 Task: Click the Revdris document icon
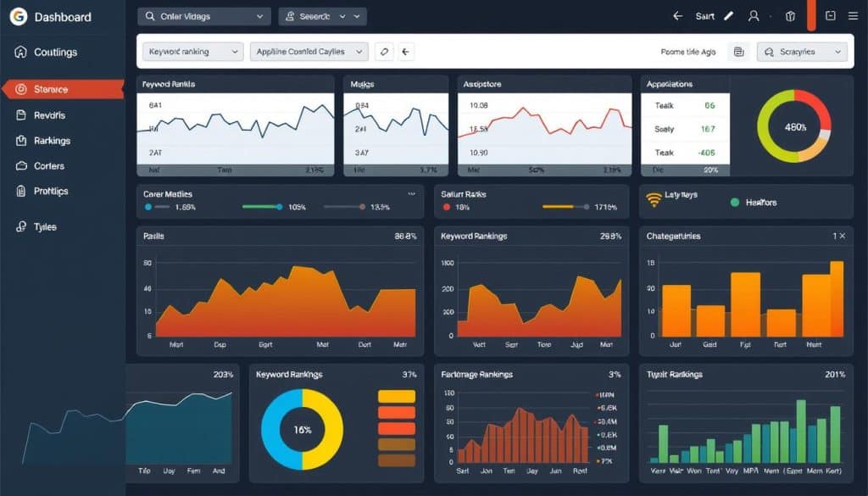(x=21, y=115)
